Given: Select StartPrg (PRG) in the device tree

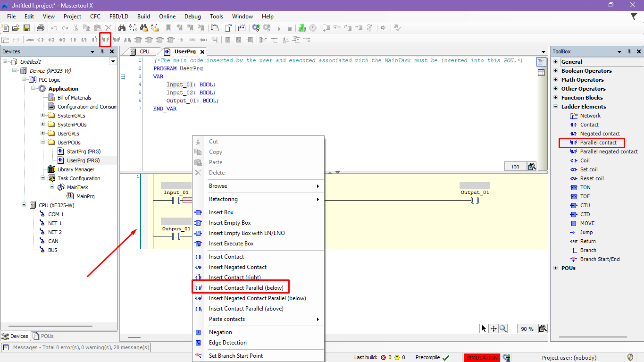Looking at the screenshot, I should click(84, 152).
